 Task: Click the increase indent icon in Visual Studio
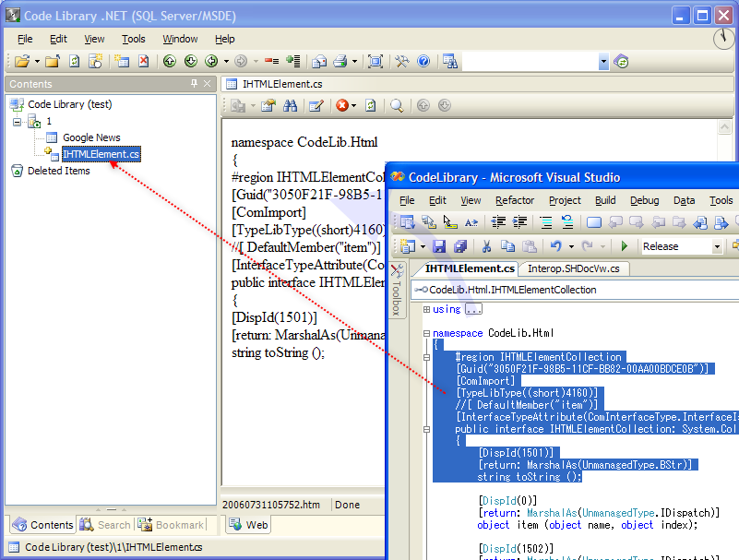point(519,221)
